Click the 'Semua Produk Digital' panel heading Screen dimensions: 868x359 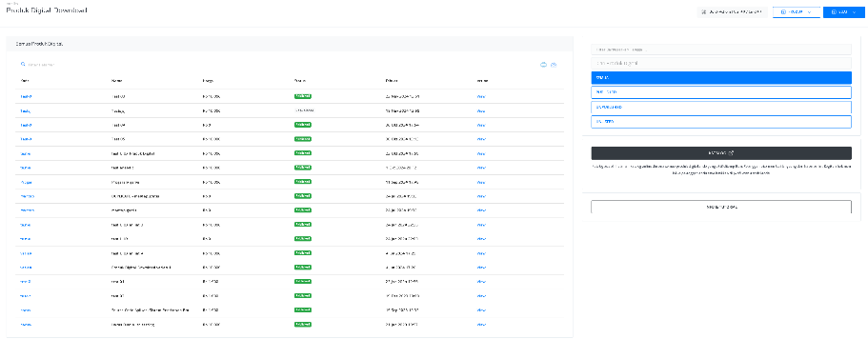(x=39, y=43)
